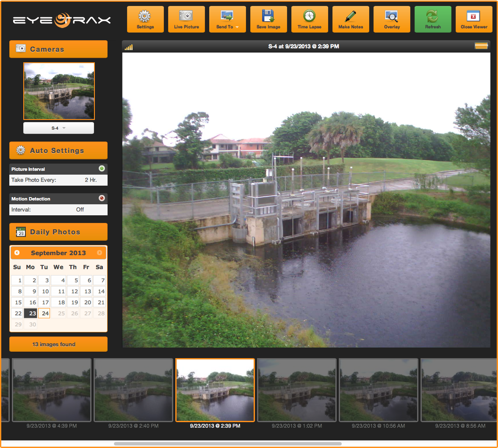Open the Overlay comparison tool
498x448 pixels.
click(x=392, y=19)
